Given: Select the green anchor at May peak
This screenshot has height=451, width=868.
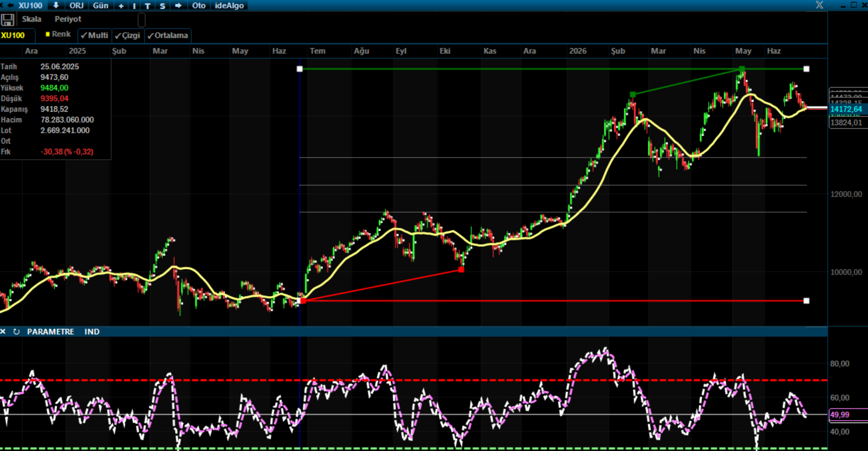Looking at the screenshot, I should point(742,69).
